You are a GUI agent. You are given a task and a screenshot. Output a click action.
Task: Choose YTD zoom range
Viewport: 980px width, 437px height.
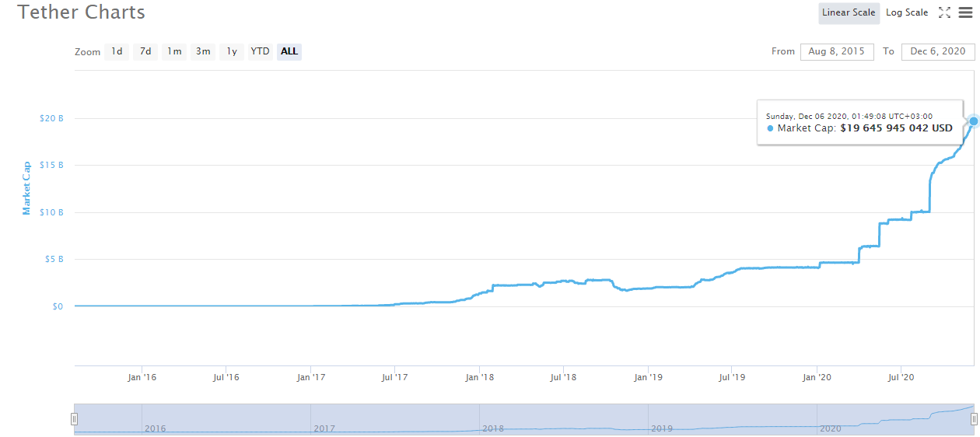(x=260, y=51)
